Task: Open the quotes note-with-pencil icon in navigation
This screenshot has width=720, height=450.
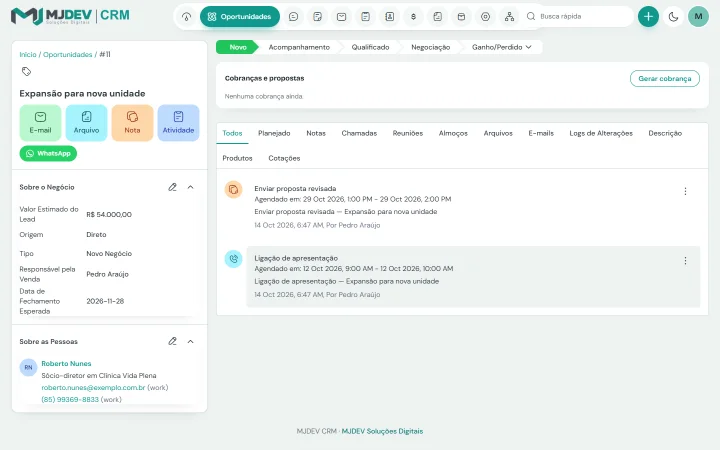Action: point(317,17)
